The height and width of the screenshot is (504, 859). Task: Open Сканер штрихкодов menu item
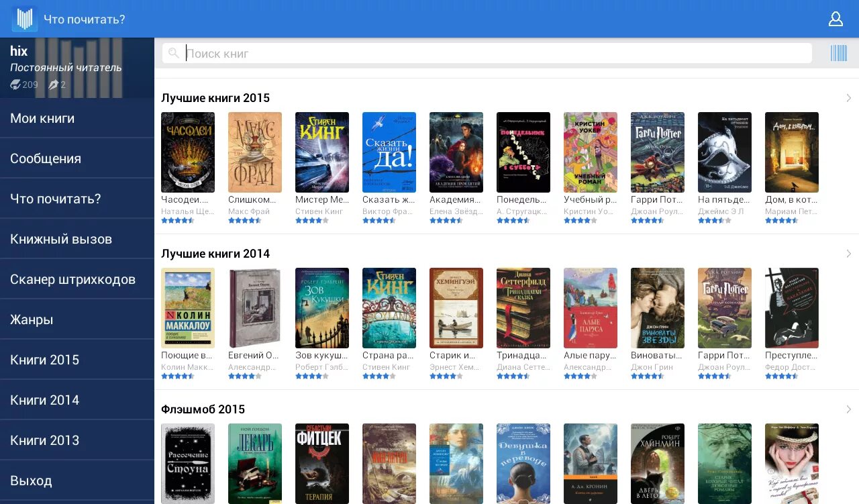(x=77, y=279)
